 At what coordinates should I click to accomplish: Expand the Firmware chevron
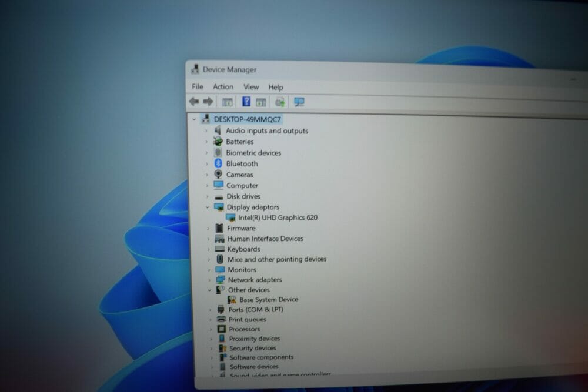point(208,228)
